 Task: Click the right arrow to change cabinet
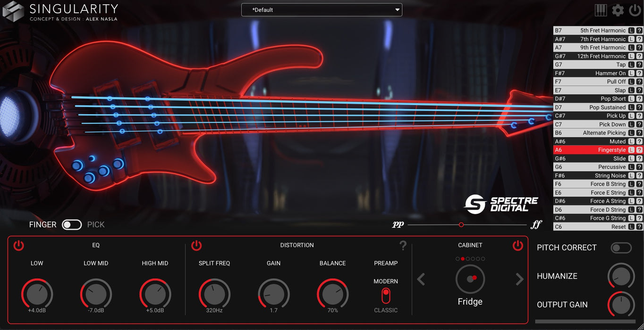click(519, 279)
